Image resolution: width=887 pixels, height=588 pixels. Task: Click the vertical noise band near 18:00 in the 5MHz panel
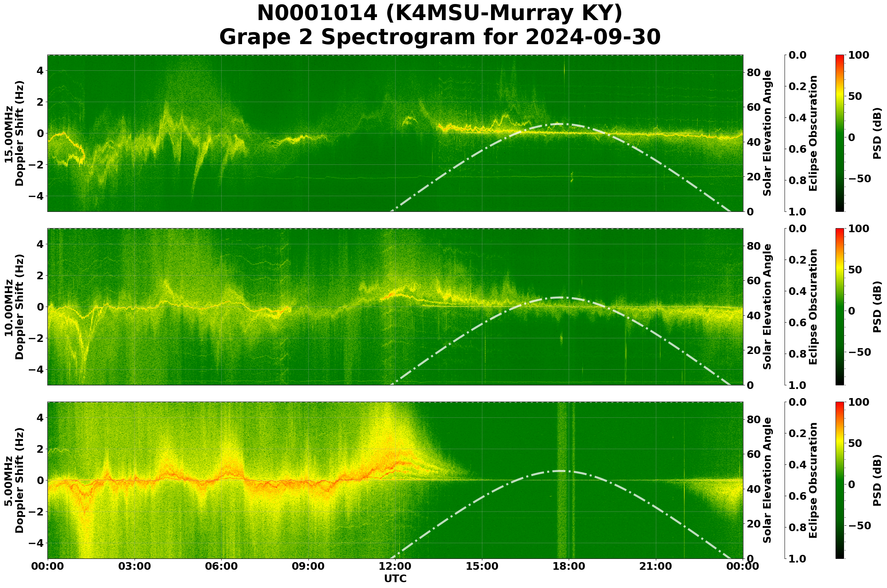[x=566, y=480]
